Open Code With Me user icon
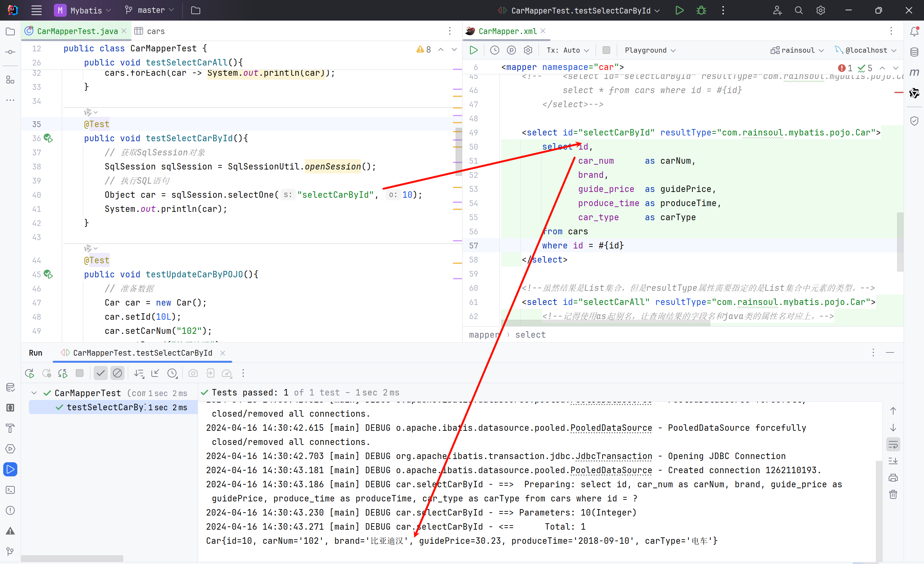Screen dimensions: 924x564 777,10
